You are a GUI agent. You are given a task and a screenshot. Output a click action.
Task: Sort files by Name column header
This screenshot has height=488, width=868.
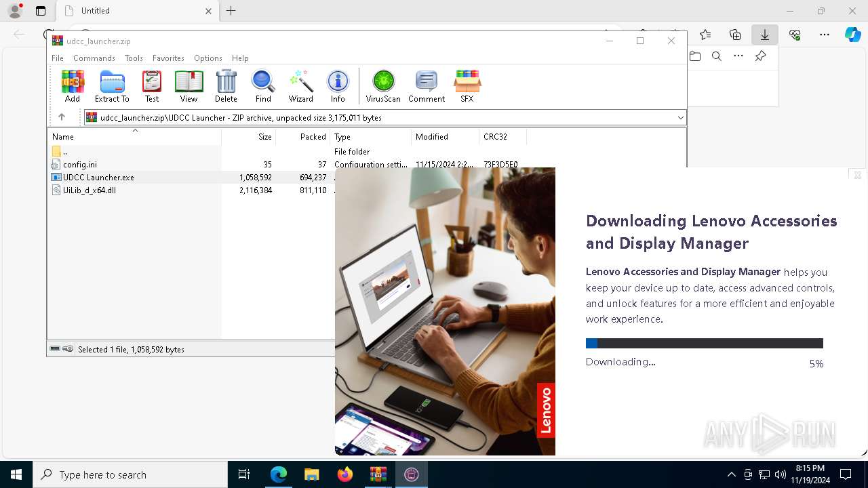pos(134,137)
